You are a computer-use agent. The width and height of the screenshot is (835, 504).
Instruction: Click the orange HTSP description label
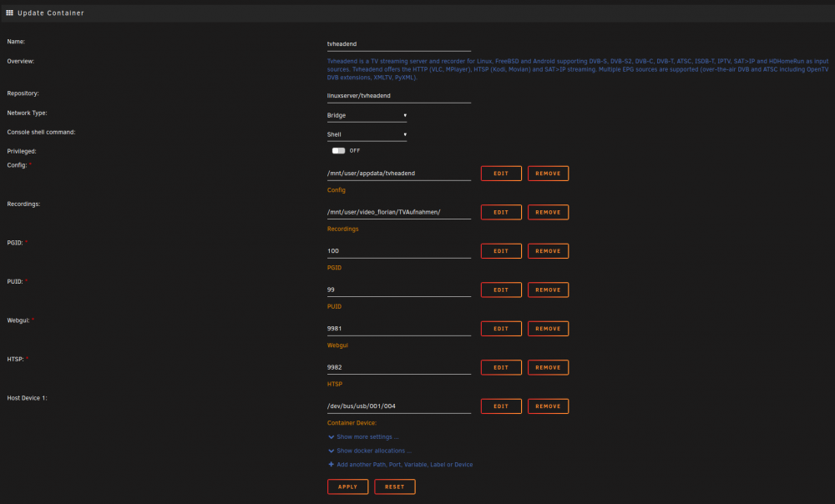coord(335,384)
